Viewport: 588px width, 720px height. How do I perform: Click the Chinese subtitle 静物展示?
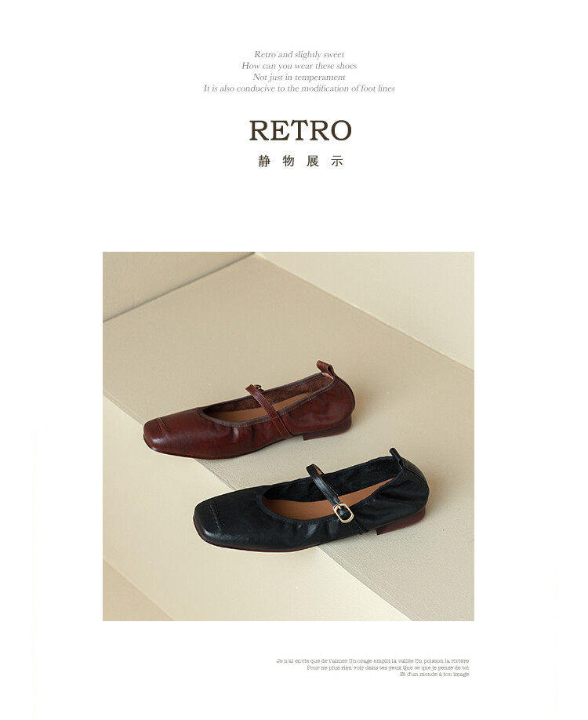(x=300, y=161)
